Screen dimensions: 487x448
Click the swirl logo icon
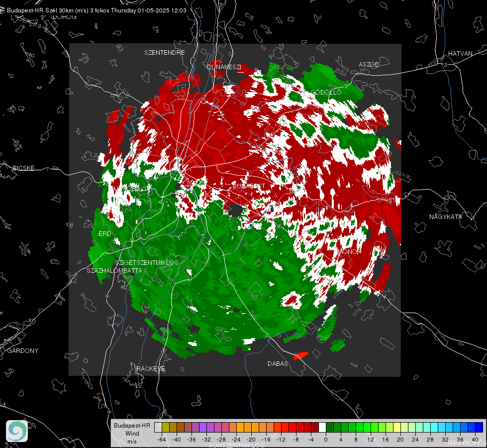point(17,431)
